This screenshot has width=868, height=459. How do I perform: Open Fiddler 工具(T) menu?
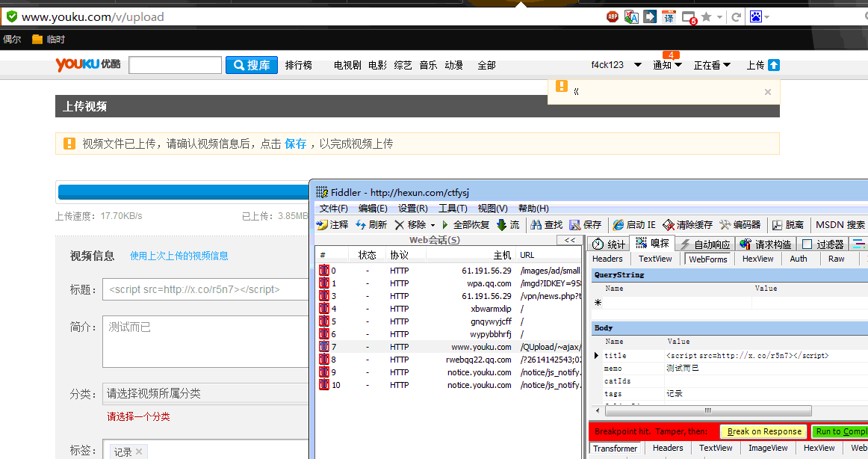(453, 208)
